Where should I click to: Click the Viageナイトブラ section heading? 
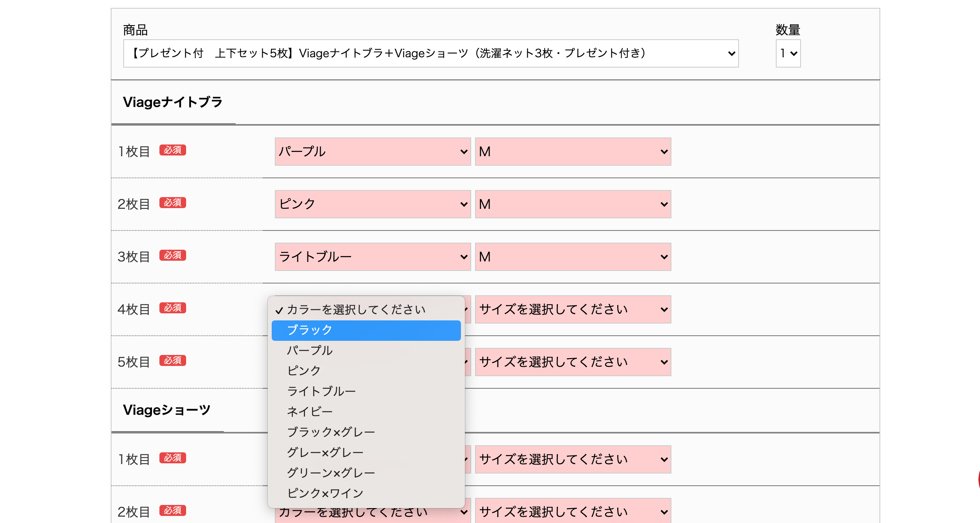pos(173,102)
